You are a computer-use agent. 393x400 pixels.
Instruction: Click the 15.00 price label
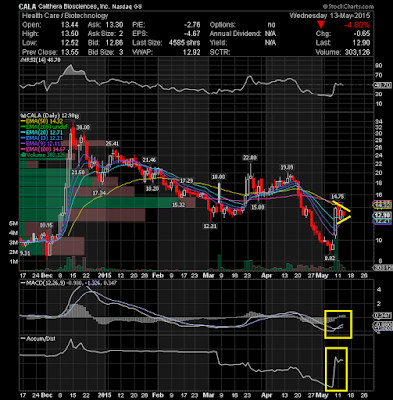tap(257, 207)
